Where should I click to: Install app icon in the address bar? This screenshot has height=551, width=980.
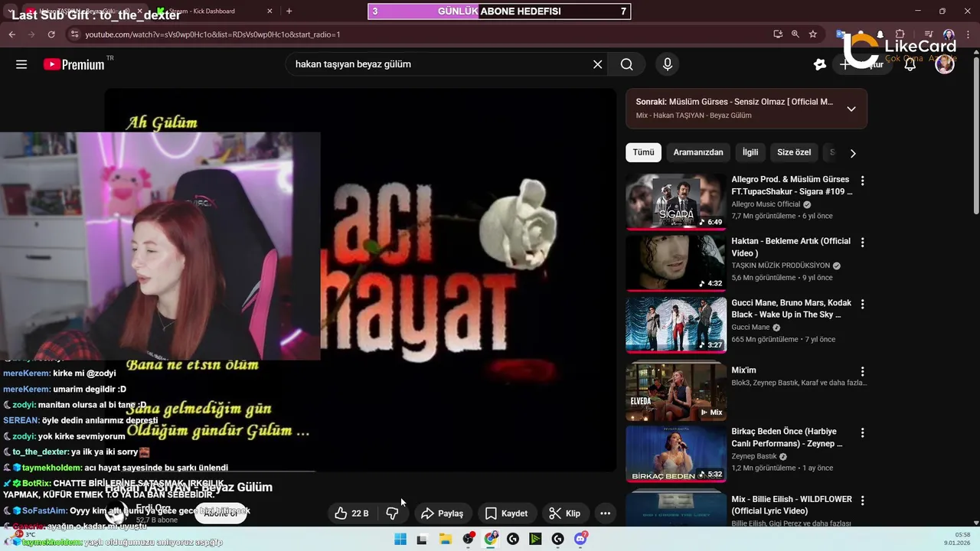click(778, 34)
